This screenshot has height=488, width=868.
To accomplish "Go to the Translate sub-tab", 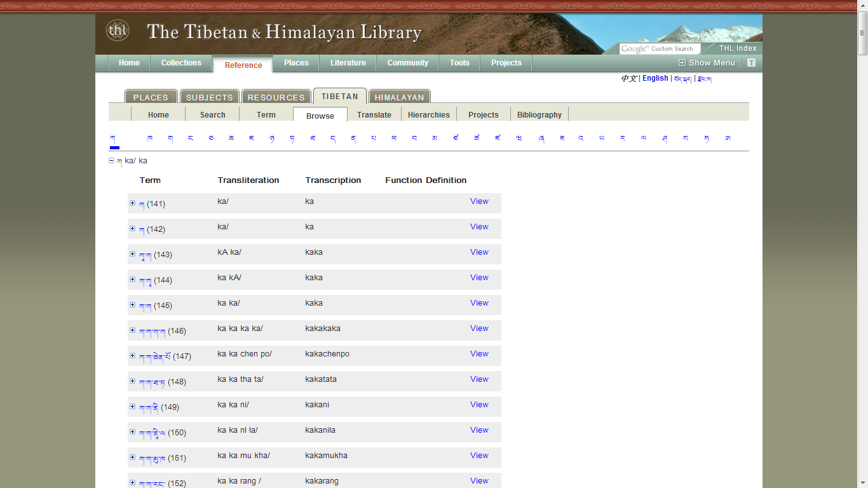I will pyautogui.click(x=374, y=115).
